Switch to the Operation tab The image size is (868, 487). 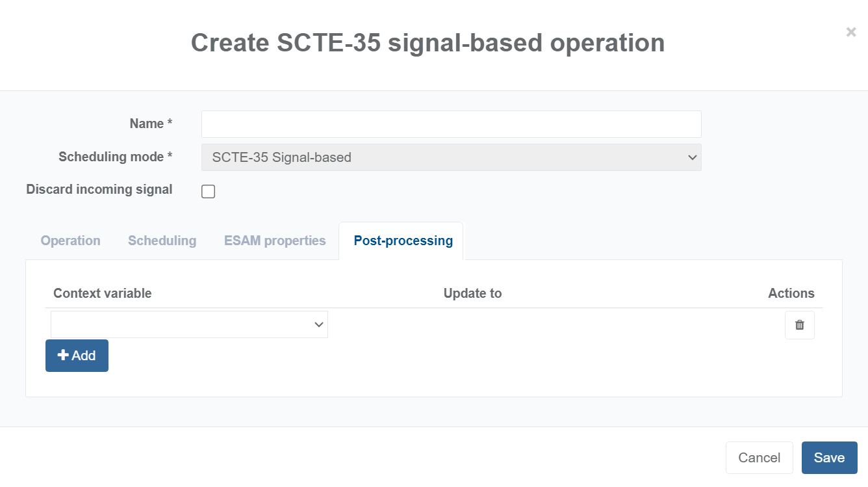(70, 241)
